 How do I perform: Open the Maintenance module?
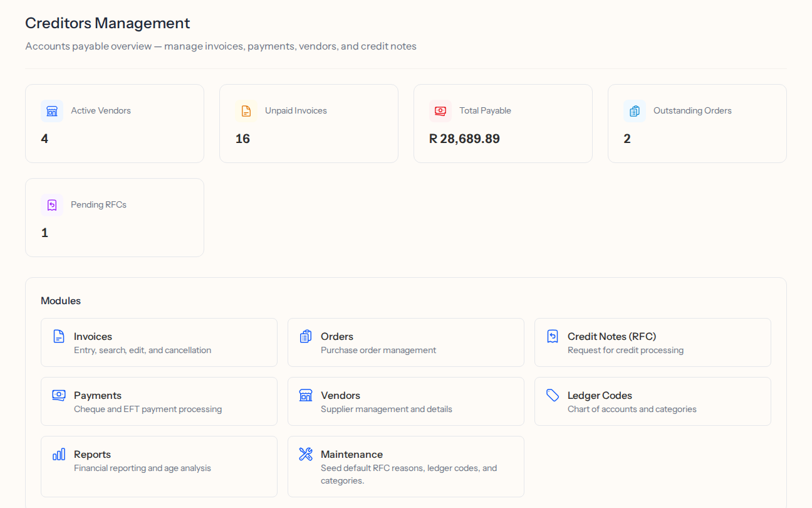tap(406, 467)
